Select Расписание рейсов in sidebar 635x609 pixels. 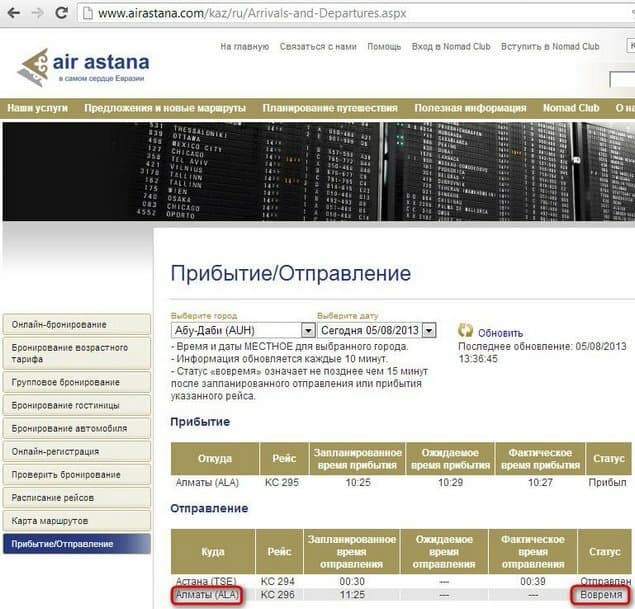[x=77, y=498]
